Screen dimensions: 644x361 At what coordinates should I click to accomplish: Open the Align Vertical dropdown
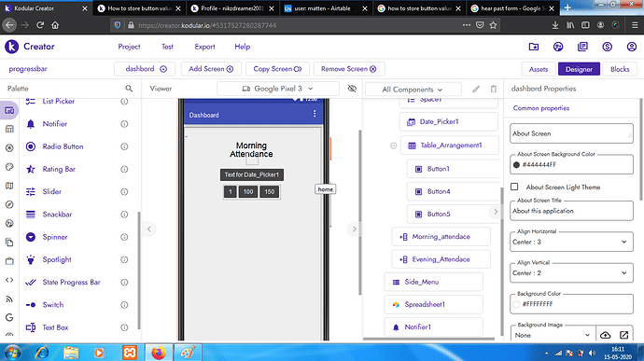point(571,273)
